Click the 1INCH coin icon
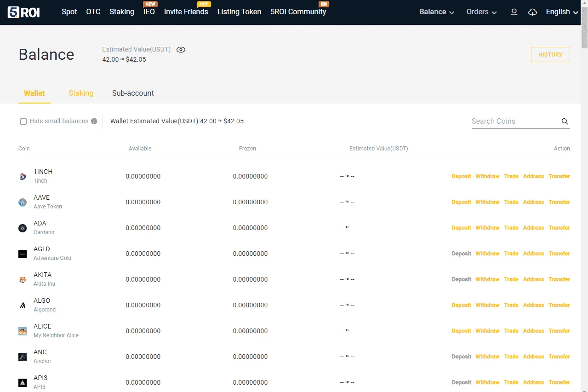 (x=23, y=176)
